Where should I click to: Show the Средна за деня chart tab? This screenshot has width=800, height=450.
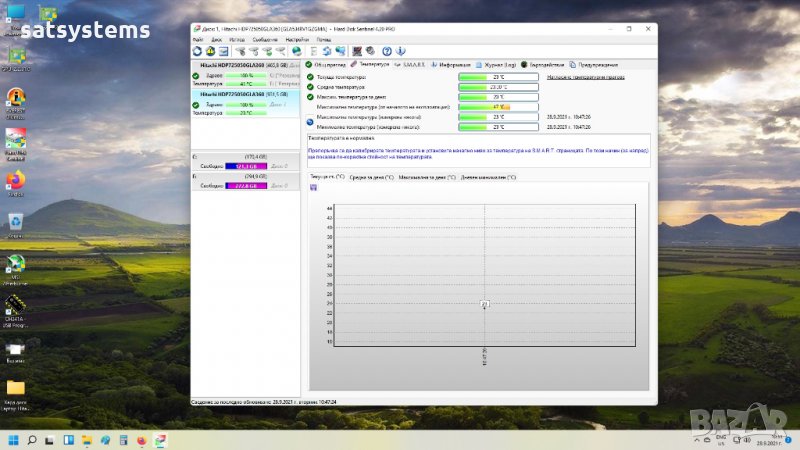tap(371, 177)
